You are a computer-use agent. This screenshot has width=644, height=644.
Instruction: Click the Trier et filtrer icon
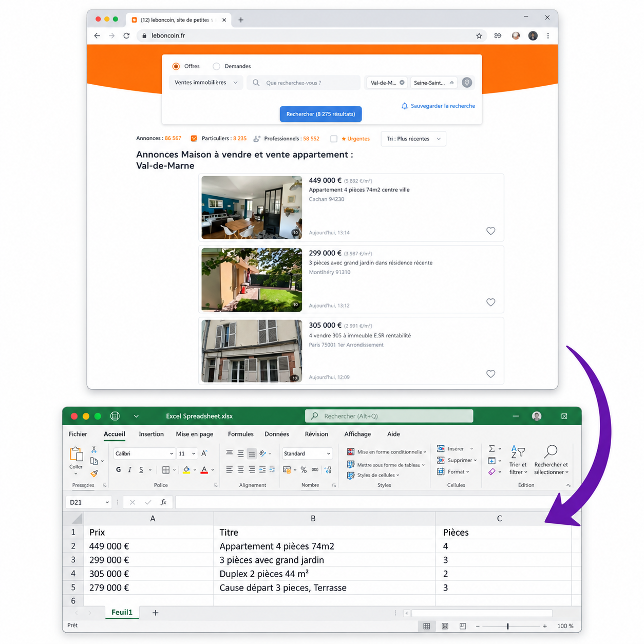(518, 451)
